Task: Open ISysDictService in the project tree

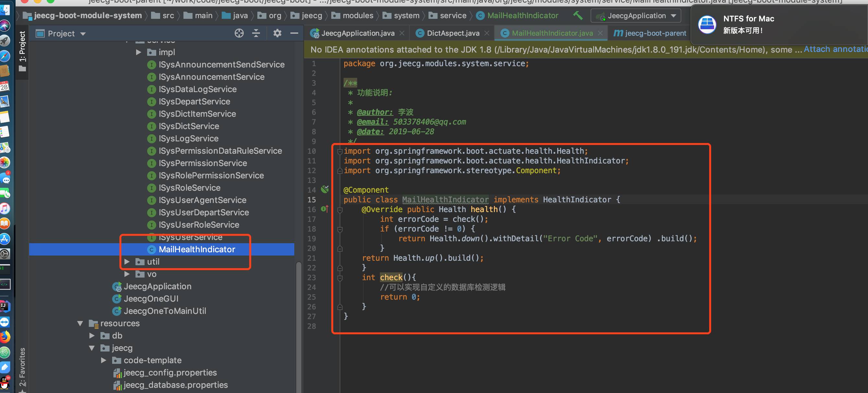Action: (189, 126)
